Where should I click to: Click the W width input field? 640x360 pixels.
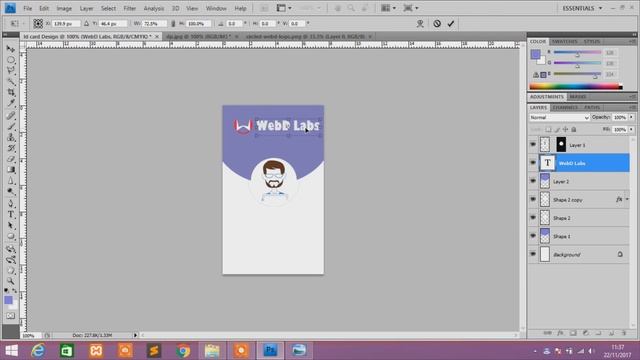coord(154,24)
